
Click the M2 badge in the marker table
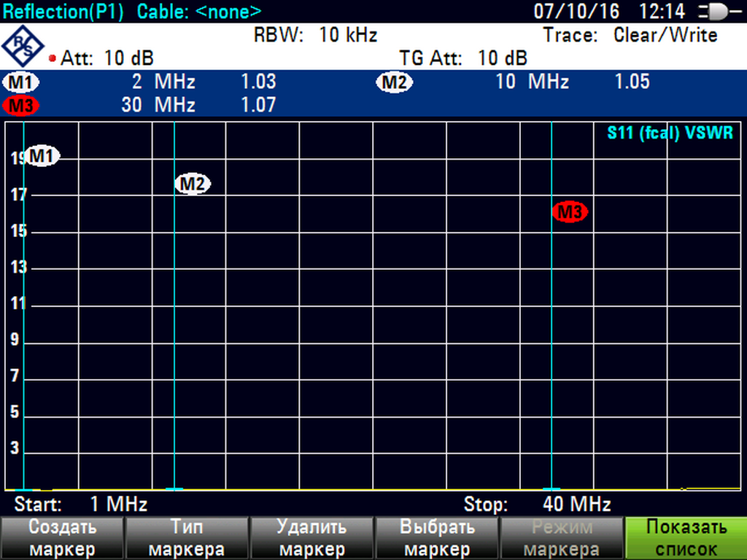[x=394, y=82]
